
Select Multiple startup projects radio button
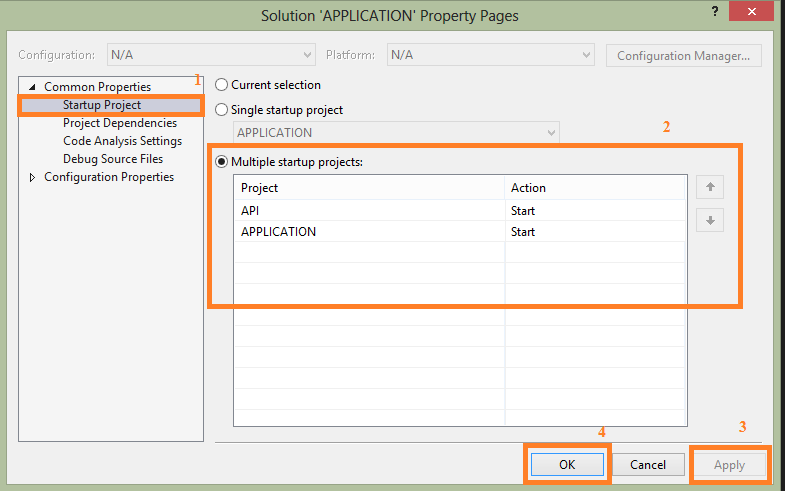(222, 161)
